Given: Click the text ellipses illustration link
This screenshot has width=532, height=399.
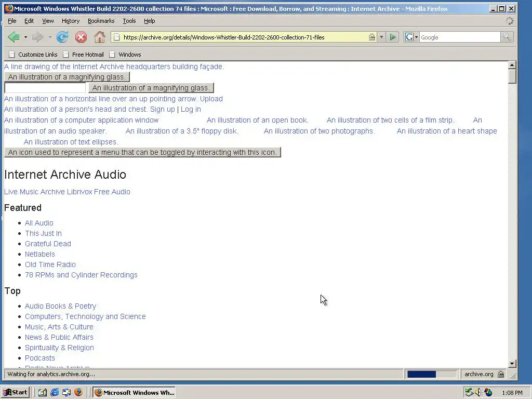Looking at the screenshot, I should point(71,142).
